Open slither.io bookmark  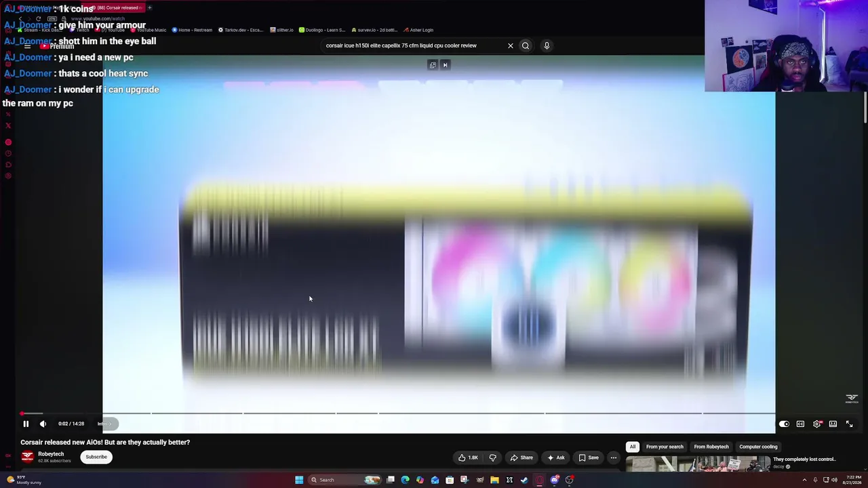point(281,30)
